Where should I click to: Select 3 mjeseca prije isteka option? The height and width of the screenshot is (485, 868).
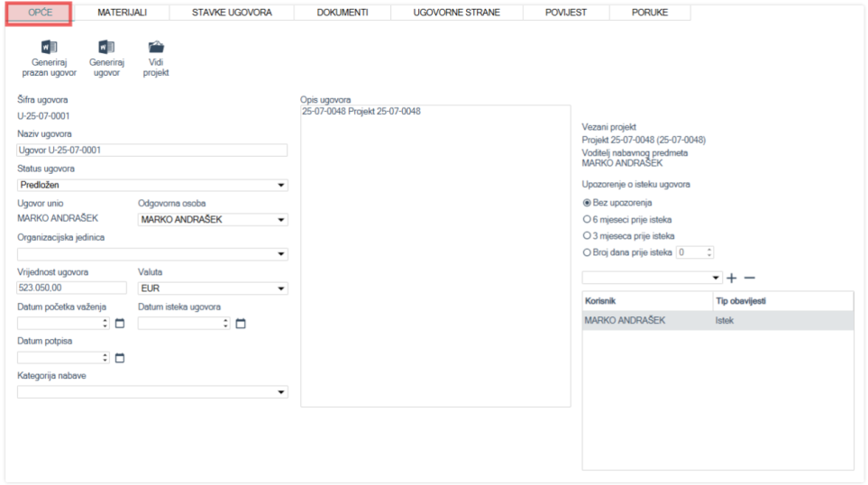click(x=588, y=236)
